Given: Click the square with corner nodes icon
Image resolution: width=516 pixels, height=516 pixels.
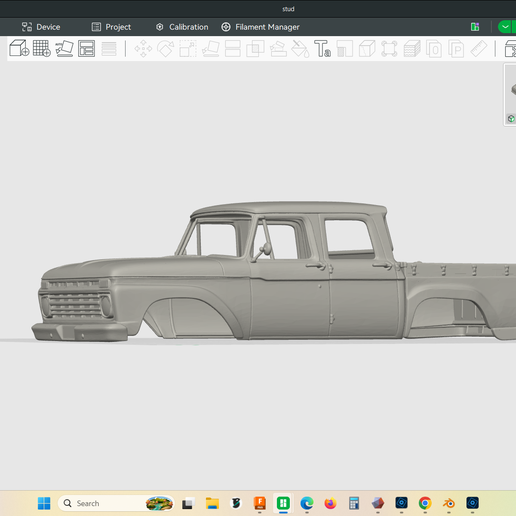Looking at the screenshot, I should coord(389,49).
